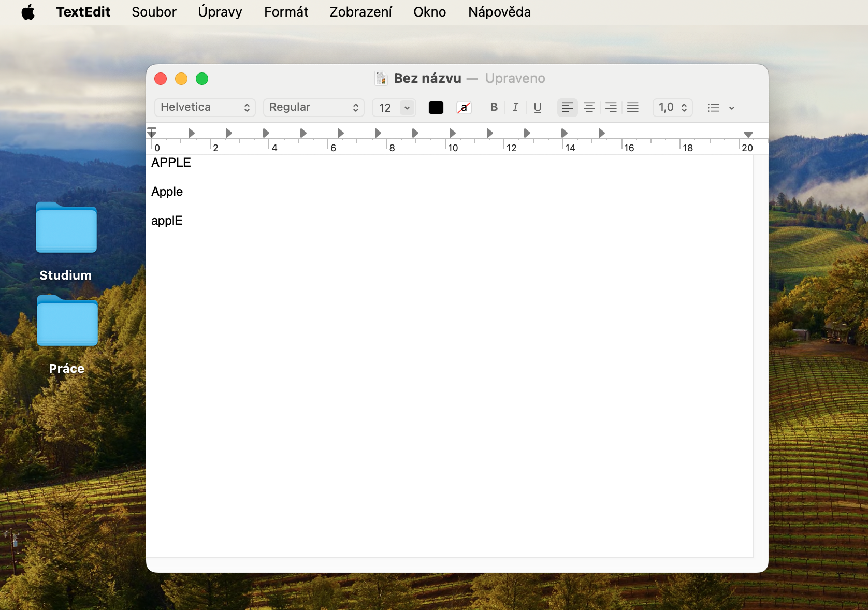Open the TextEdit application menu
Viewport: 868px width, 610px height.
[83, 12]
